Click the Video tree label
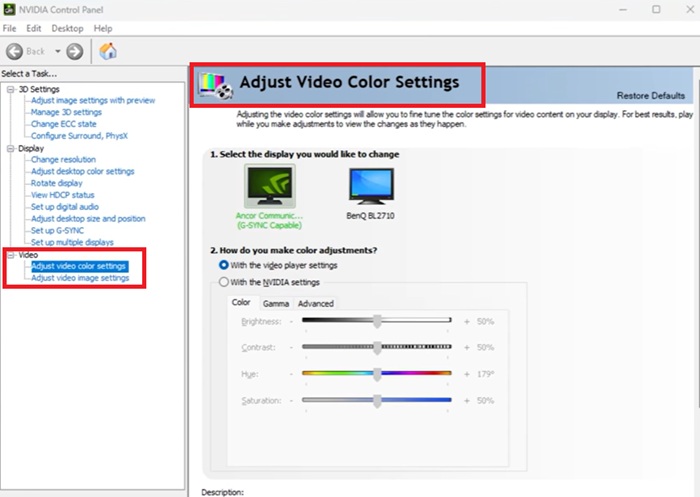The height and width of the screenshot is (497, 700). (28, 255)
